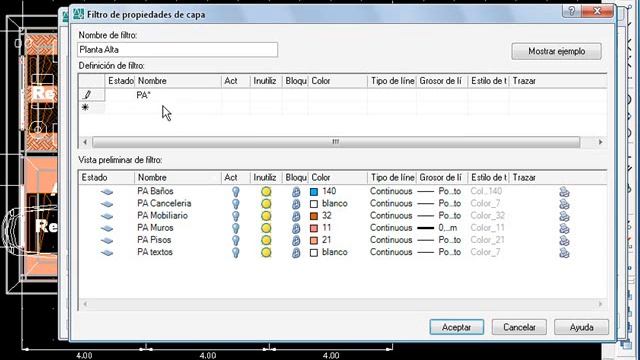Image resolution: width=640 pixels, height=360 pixels.
Task: Toggle the light bulb for PA Baños
Action: click(236, 192)
